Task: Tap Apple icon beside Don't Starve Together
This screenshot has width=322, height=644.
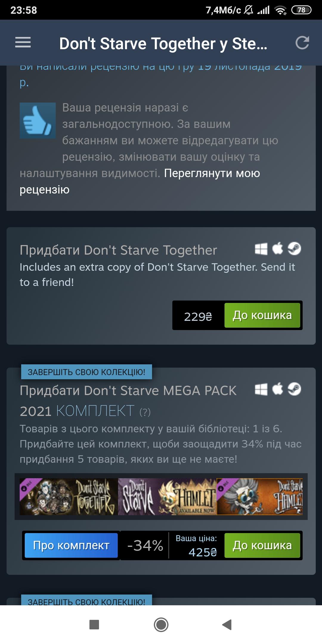Action: coord(278,248)
